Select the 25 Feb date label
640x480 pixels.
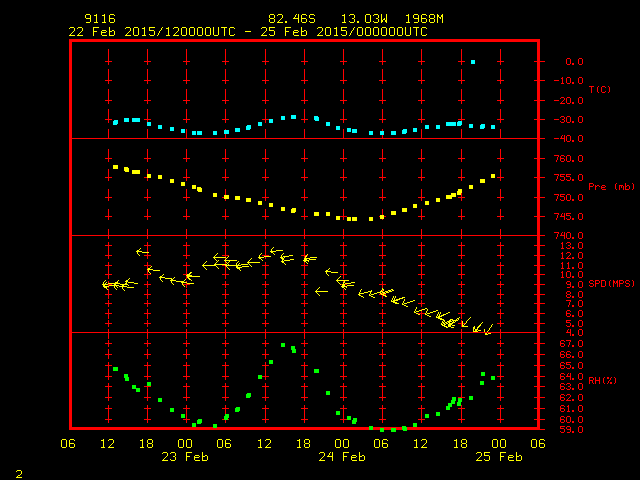click(x=499, y=457)
